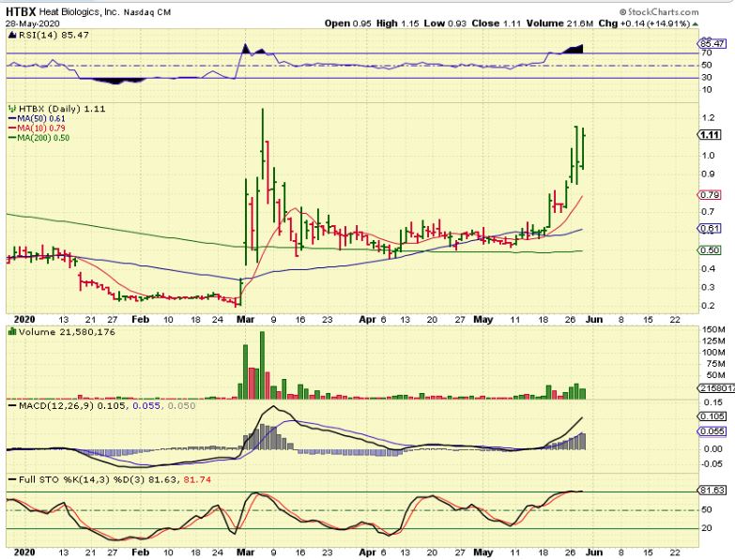The width and height of the screenshot is (735, 560).
Task: Click the 0.61 MA(50) price tag
Action: 710,229
